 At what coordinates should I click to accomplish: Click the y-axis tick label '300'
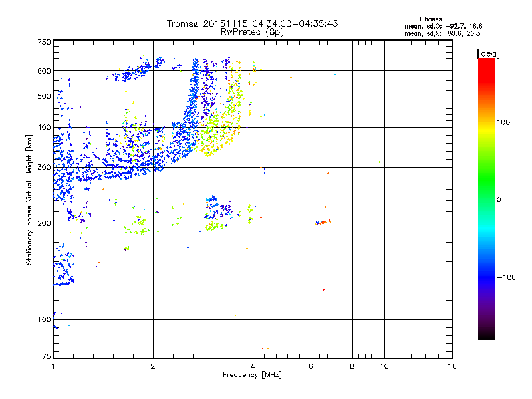click(x=44, y=168)
